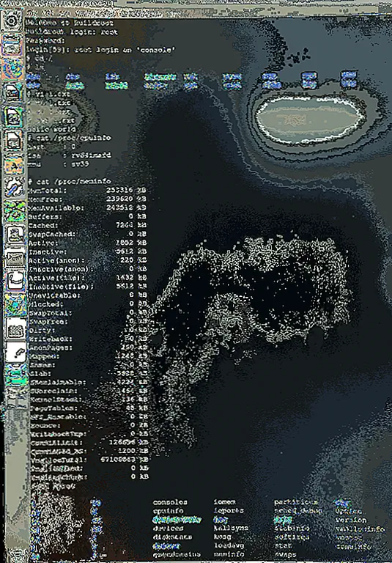Click the '239620 kB' value
392x563 pixels.
126,199
